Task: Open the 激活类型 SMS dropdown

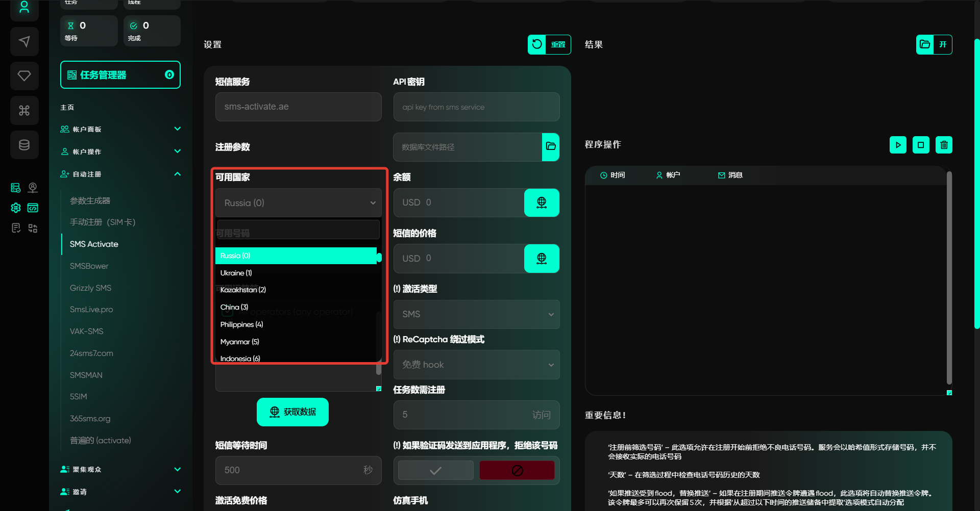Action: [x=476, y=314]
